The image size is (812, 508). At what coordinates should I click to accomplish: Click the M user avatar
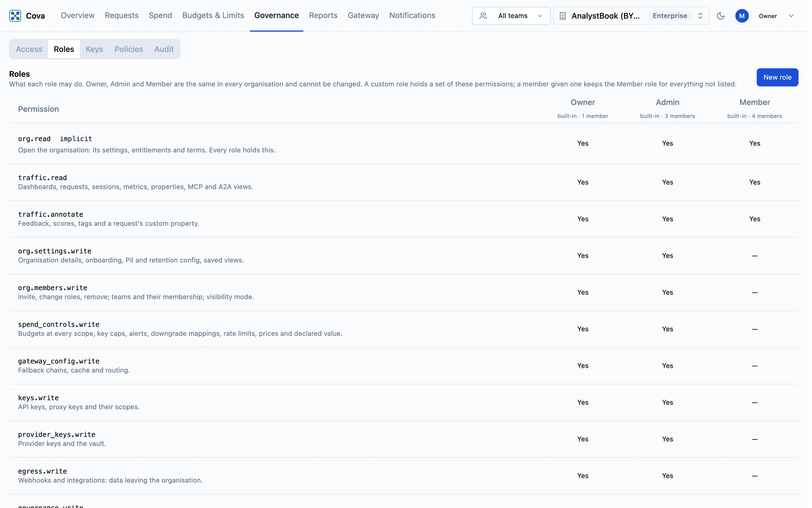(x=742, y=16)
